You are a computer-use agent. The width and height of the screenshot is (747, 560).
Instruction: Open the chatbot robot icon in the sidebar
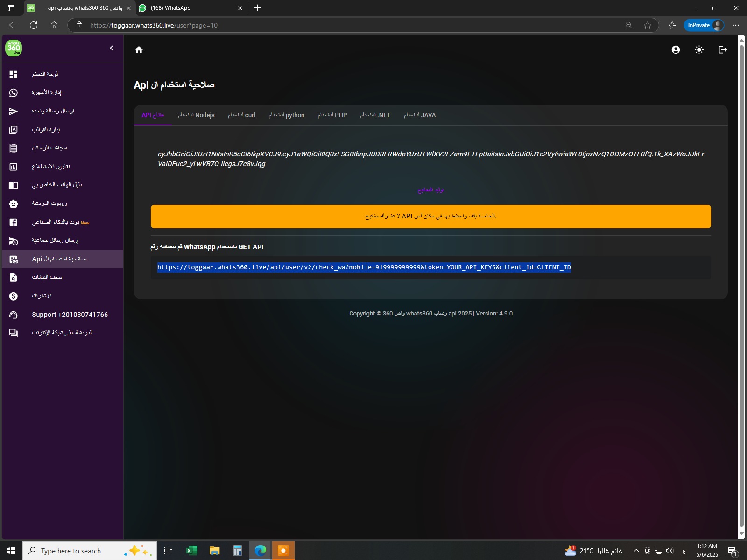(x=14, y=203)
